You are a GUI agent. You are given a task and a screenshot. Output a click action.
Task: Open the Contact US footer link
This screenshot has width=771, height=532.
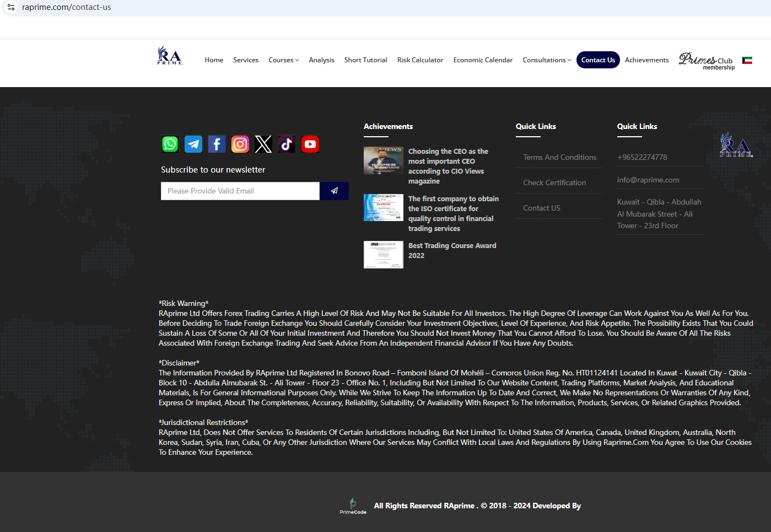click(x=542, y=208)
